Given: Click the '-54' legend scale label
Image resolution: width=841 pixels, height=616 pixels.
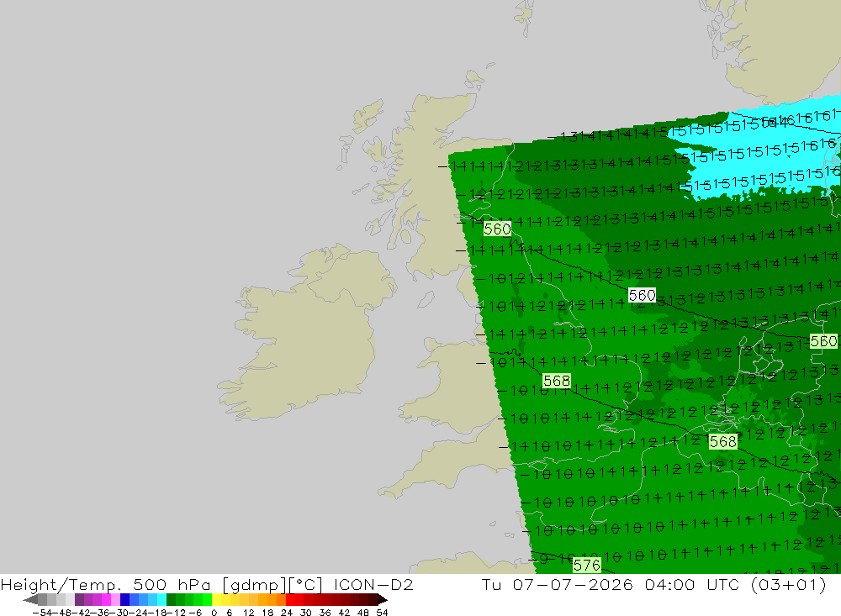Looking at the screenshot, I should pyautogui.click(x=41, y=613).
